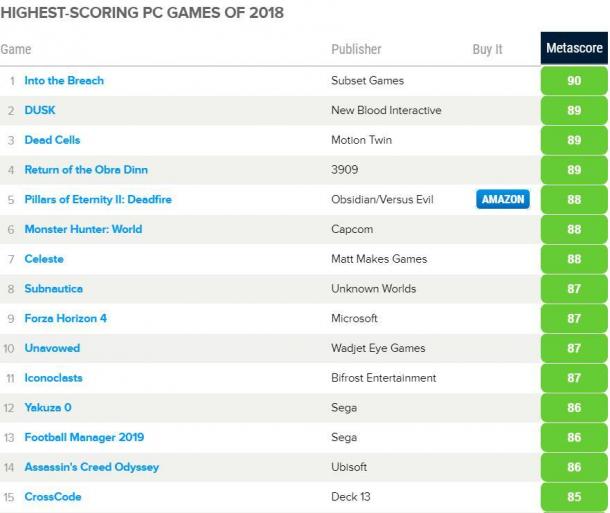Click Assassin's Creed's 86 score badge
Viewport: 610px width, 513px height.
(x=574, y=467)
